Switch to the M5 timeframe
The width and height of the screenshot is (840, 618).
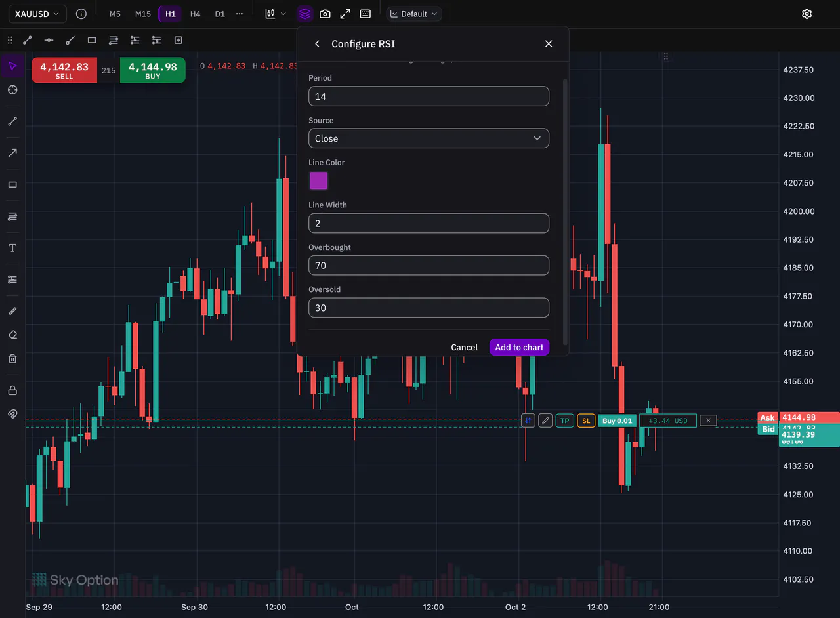115,14
